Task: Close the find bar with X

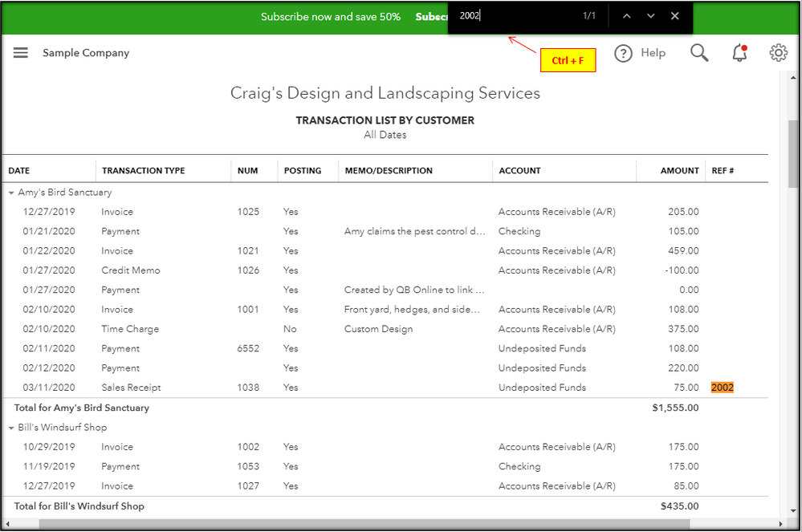Action: [x=675, y=16]
